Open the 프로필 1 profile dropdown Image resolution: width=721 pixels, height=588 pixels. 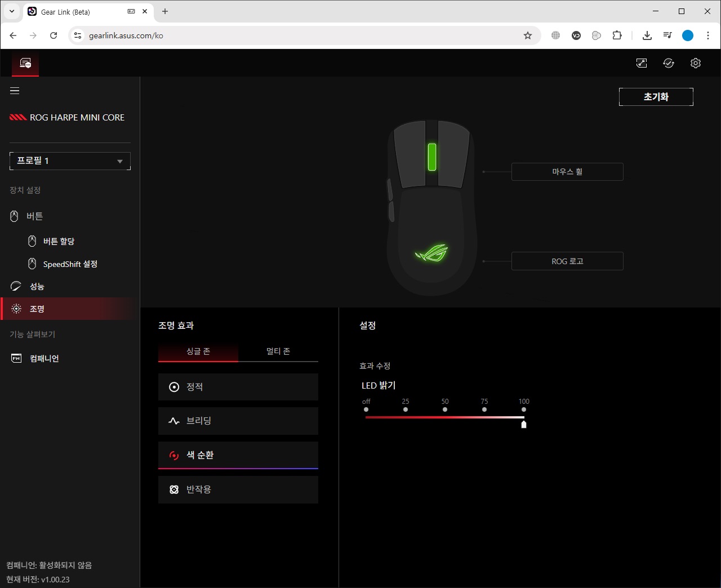pos(70,161)
